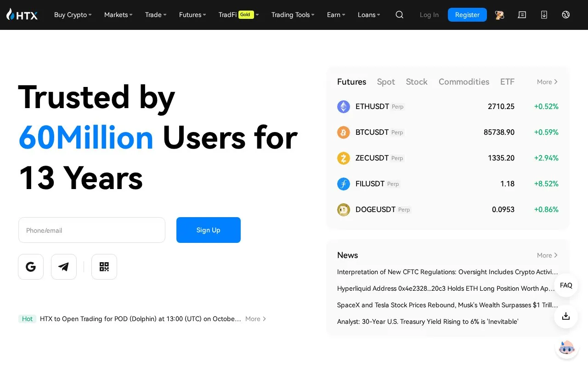Viewport: 588px width, 368px height.
Task: Expand the TradFi Gold dropdown
Action: [239, 15]
